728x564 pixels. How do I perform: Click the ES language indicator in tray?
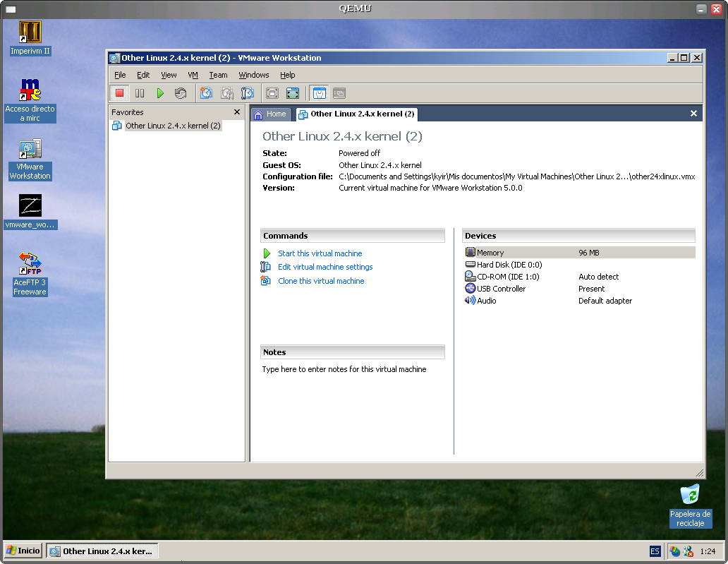[655, 551]
